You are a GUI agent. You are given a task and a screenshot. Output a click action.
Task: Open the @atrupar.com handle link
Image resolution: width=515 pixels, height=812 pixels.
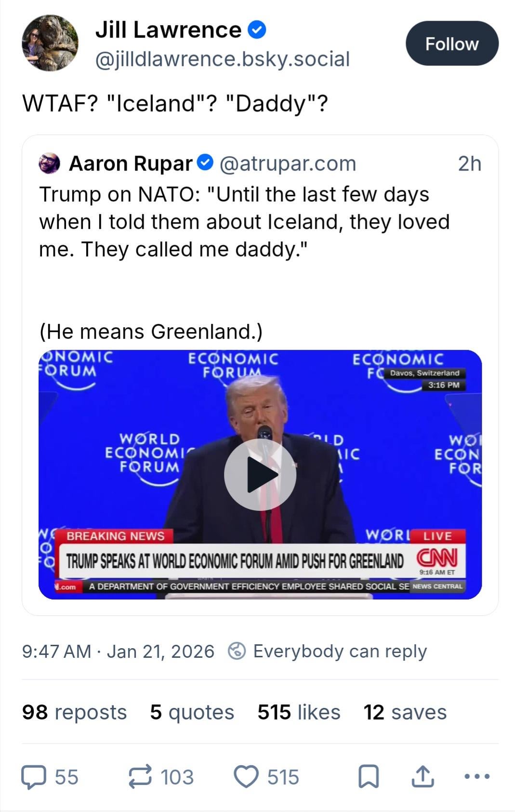pyautogui.click(x=288, y=163)
